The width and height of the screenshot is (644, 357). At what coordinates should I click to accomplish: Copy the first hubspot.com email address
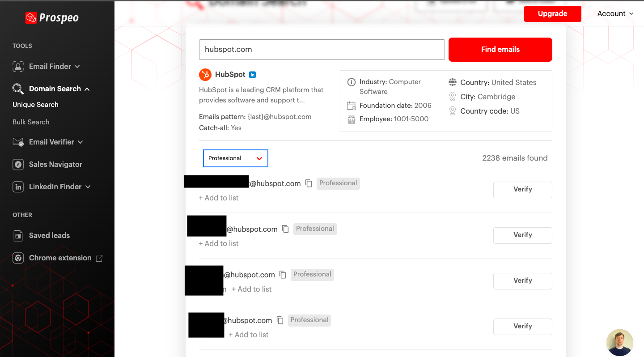[309, 183]
